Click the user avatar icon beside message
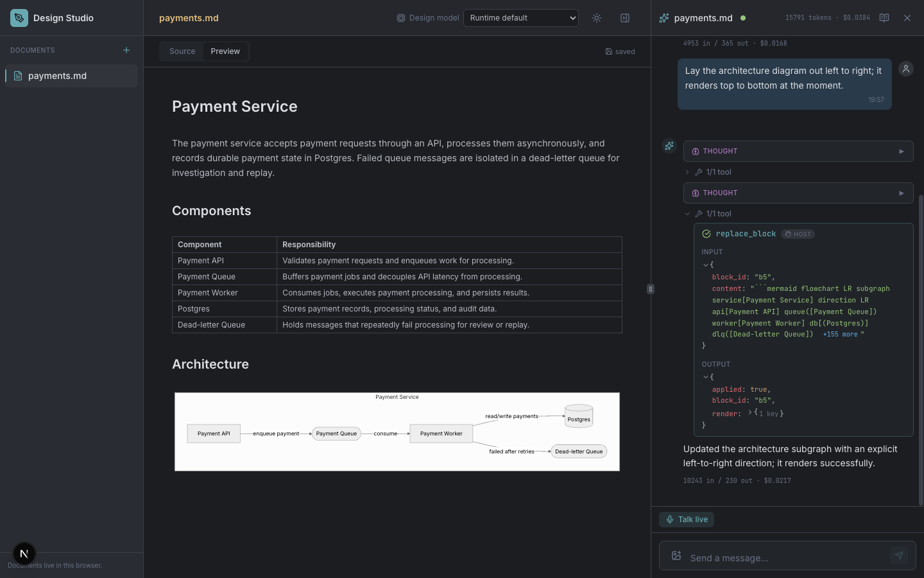 pyautogui.click(x=906, y=69)
